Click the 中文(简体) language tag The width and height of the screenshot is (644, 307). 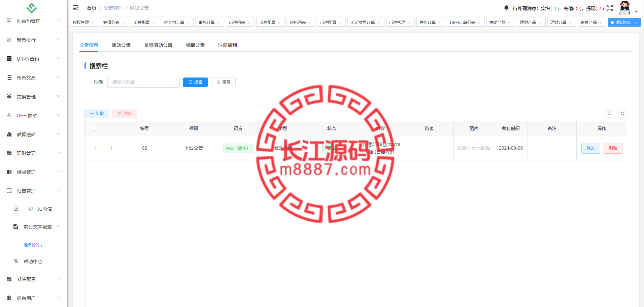tap(238, 148)
